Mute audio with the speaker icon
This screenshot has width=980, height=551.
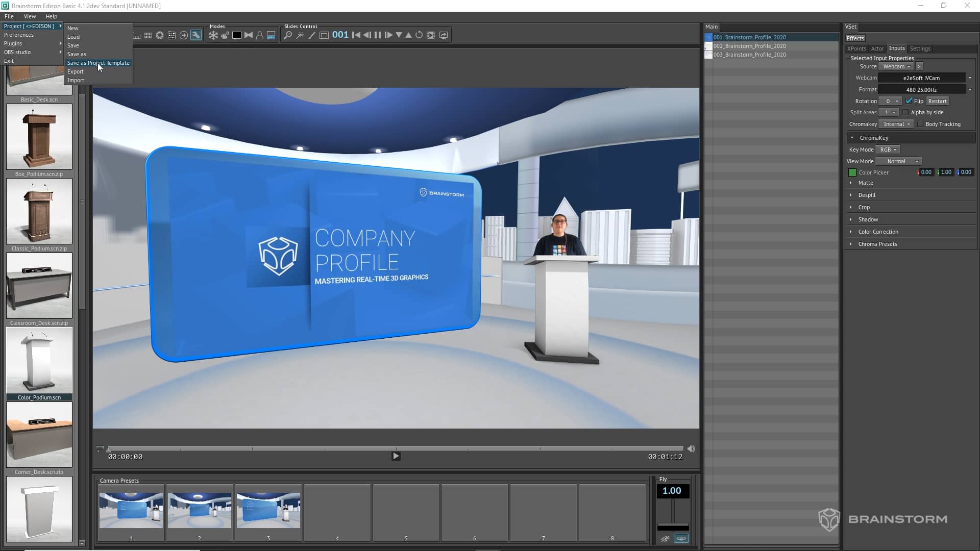coord(691,448)
